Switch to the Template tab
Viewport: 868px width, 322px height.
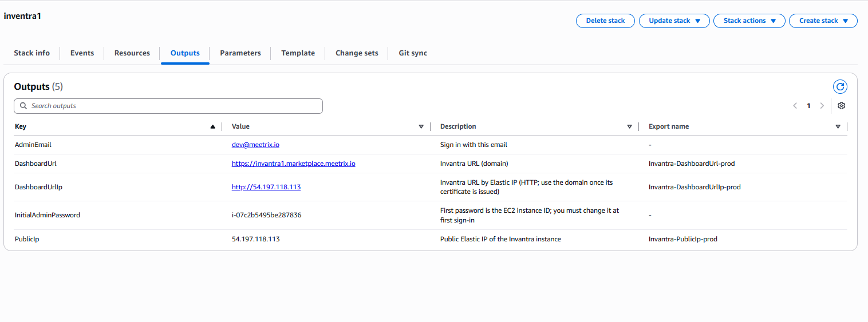point(298,53)
